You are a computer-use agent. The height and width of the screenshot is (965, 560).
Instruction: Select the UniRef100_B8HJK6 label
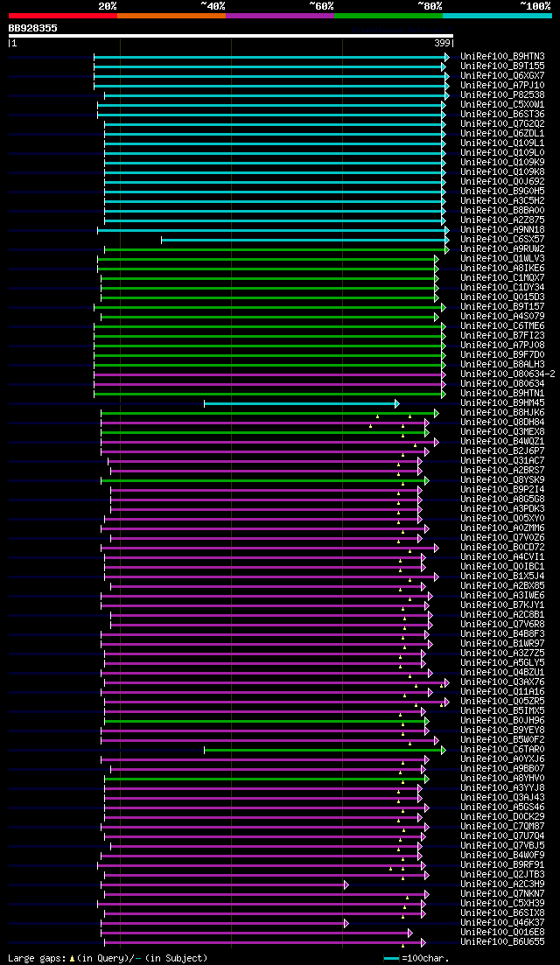[x=502, y=412]
